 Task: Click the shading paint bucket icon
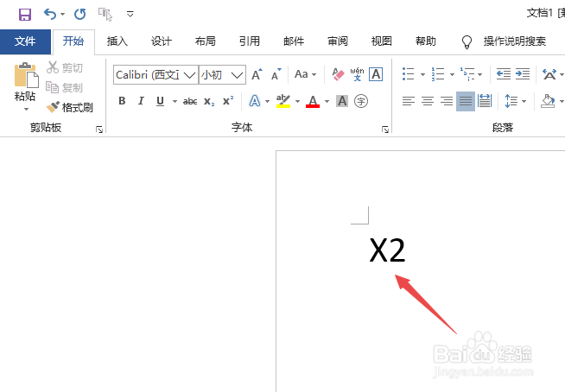548,101
